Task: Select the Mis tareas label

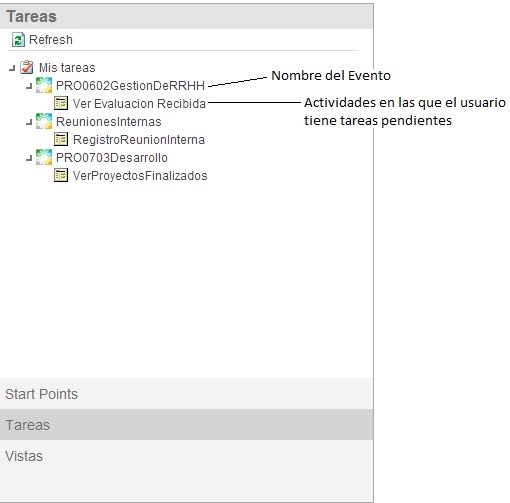Action: point(67,68)
